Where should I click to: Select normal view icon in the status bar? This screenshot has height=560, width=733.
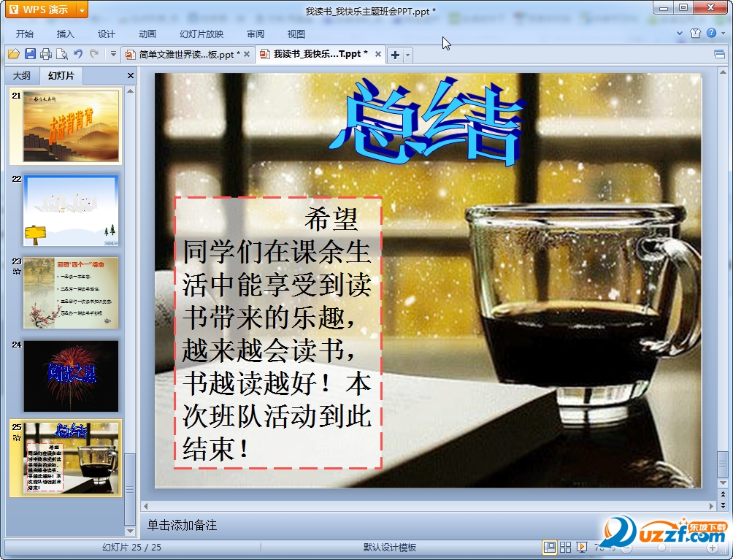[x=550, y=546]
